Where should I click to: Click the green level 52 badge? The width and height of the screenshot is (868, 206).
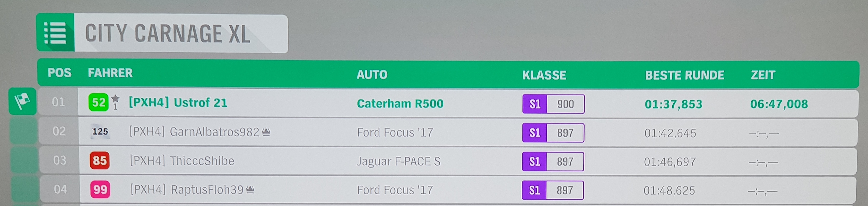tap(98, 102)
